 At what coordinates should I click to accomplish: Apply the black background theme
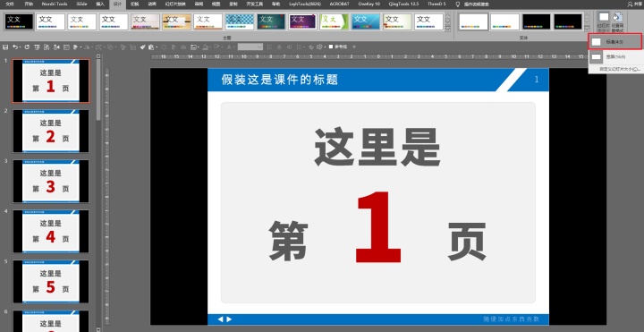click(19, 21)
